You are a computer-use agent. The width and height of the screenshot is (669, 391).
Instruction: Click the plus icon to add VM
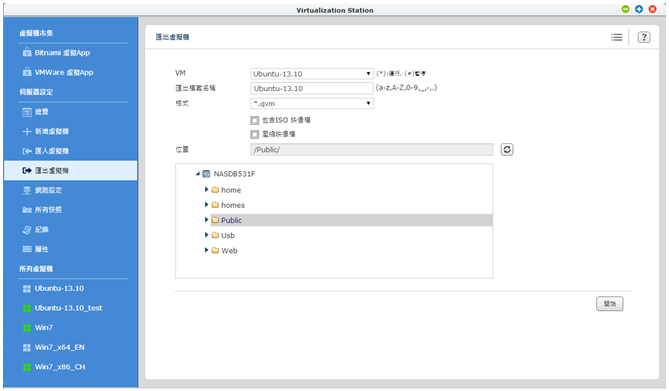[x=27, y=131]
